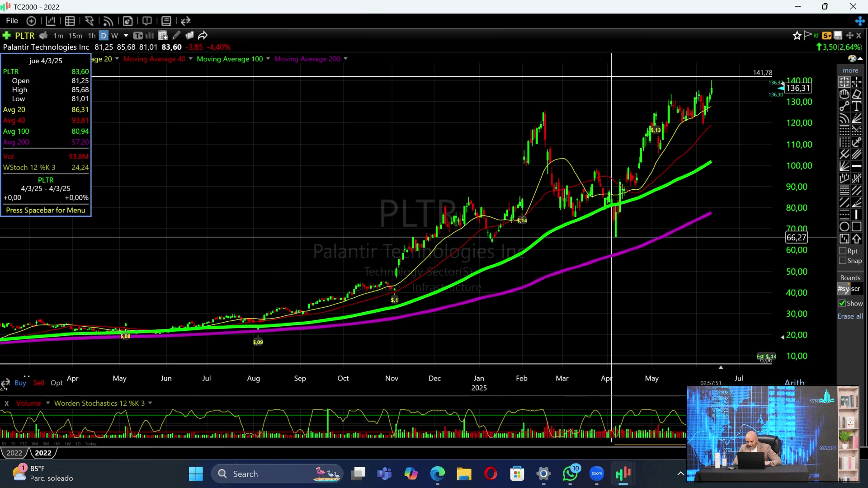The image size is (868, 488).
Task: Choose the ellipse drawing tool
Action: 844,227
